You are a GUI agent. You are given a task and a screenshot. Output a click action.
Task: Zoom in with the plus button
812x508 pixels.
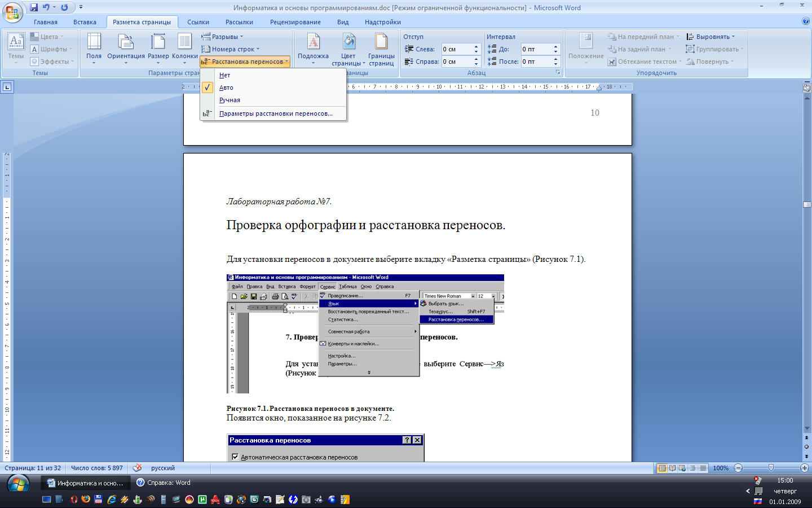(x=805, y=468)
